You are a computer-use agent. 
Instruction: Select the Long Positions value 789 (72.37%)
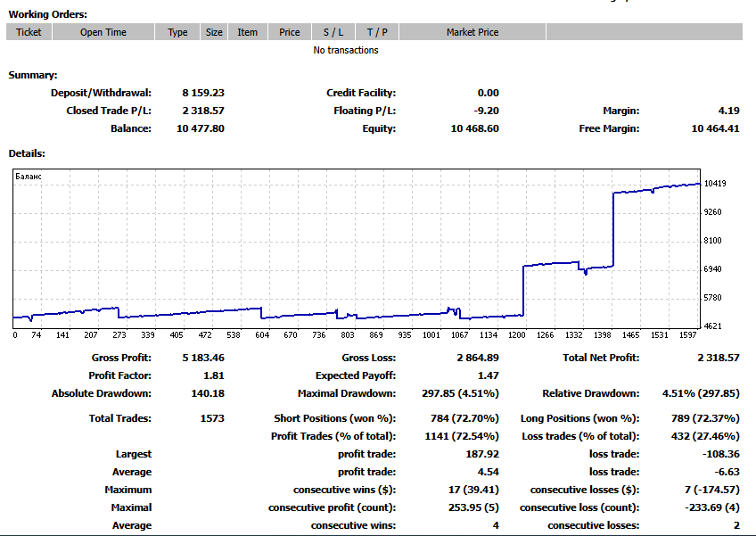pos(705,419)
